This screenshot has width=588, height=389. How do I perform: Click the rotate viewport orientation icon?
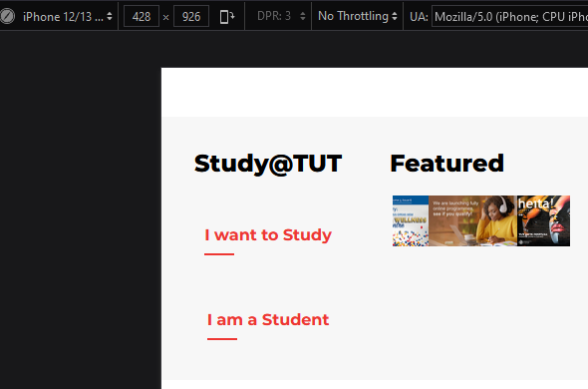tap(227, 17)
